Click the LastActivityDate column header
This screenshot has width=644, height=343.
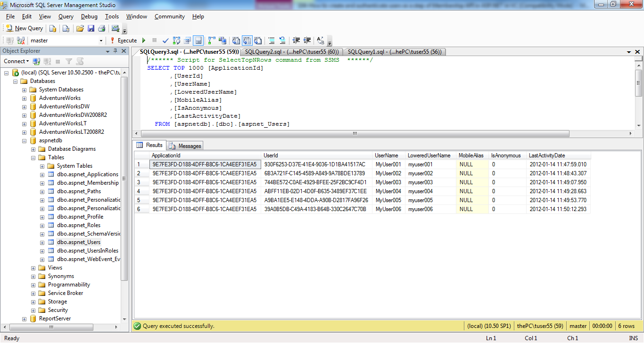[558, 155]
